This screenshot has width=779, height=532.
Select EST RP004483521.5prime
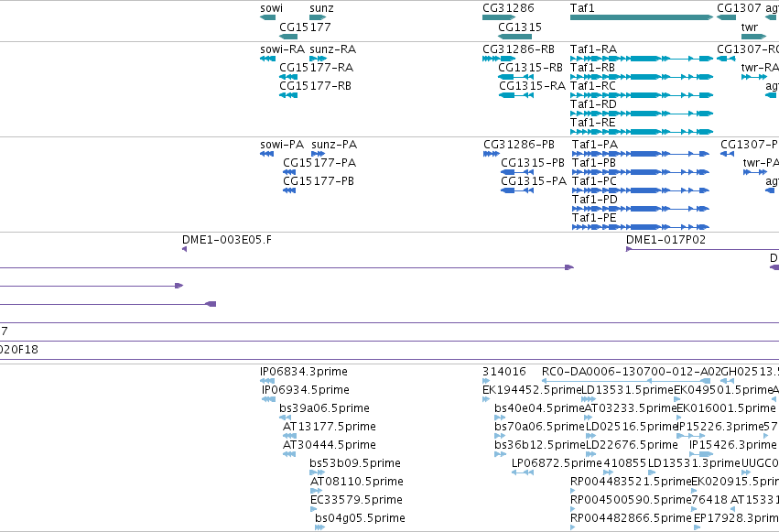(573, 492)
